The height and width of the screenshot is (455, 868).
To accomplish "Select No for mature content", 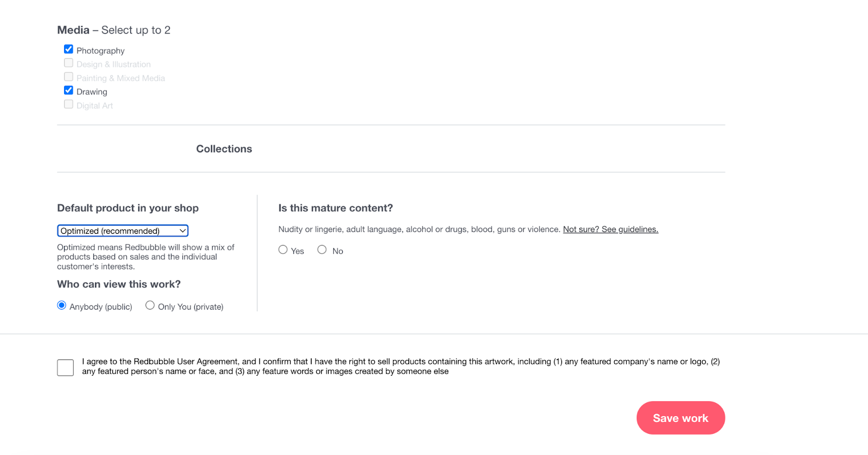I will click(x=322, y=249).
